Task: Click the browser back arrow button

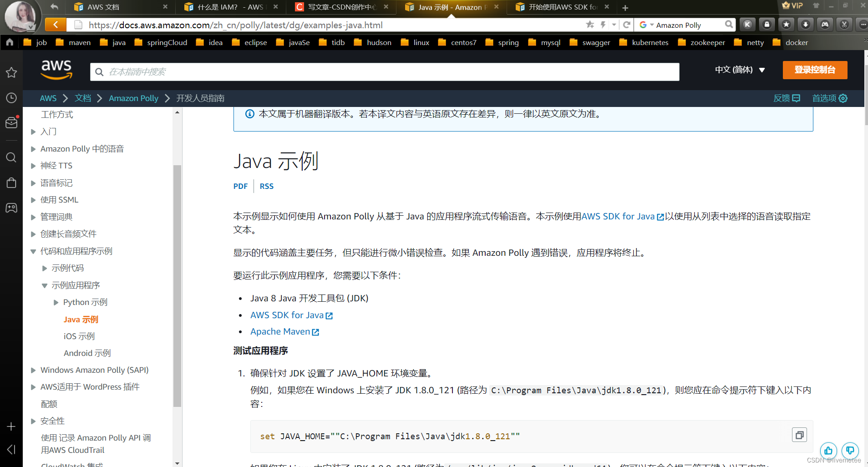Action: click(x=56, y=25)
